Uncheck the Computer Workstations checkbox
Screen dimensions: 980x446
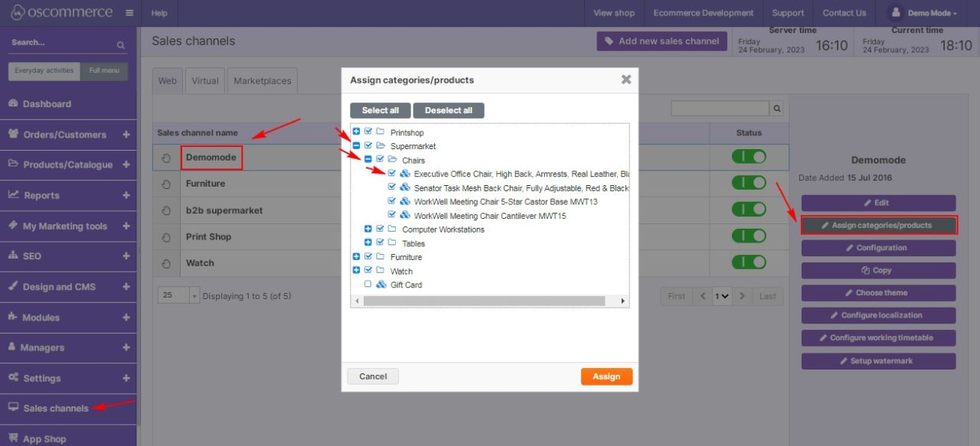pyautogui.click(x=381, y=229)
